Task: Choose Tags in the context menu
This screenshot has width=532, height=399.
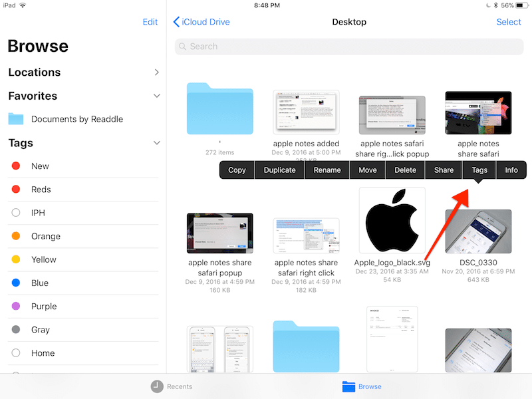Action: (479, 170)
